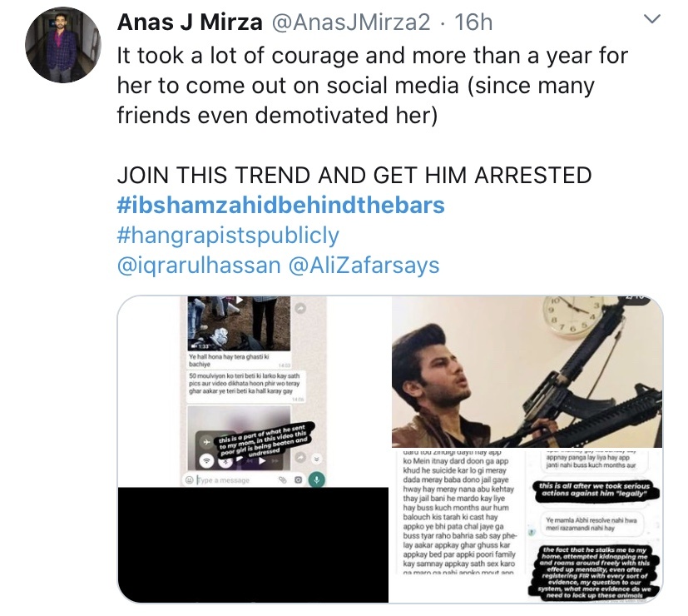The height and width of the screenshot is (616, 688).
Task: Open hashtag #ibshamzahidbehindthebars
Action: pos(281,205)
